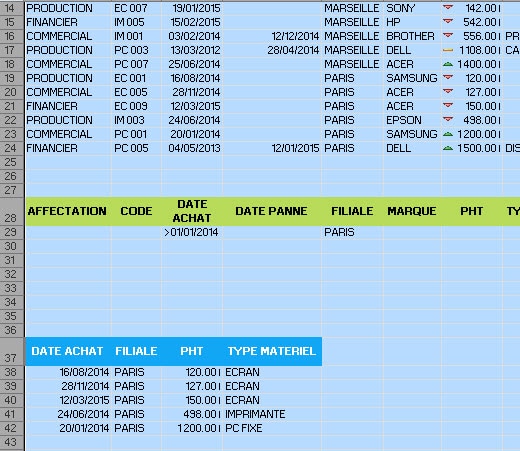Image resolution: width=520 pixels, height=451 pixels.
Task: Click the red down arrow icon beside 142.00
Action: (448, 8)
